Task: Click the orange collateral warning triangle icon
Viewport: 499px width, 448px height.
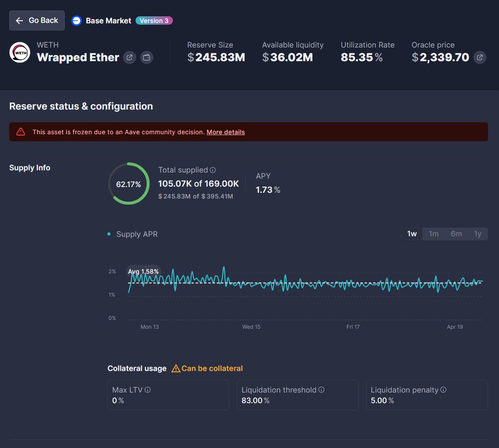Action: (176, 368)
